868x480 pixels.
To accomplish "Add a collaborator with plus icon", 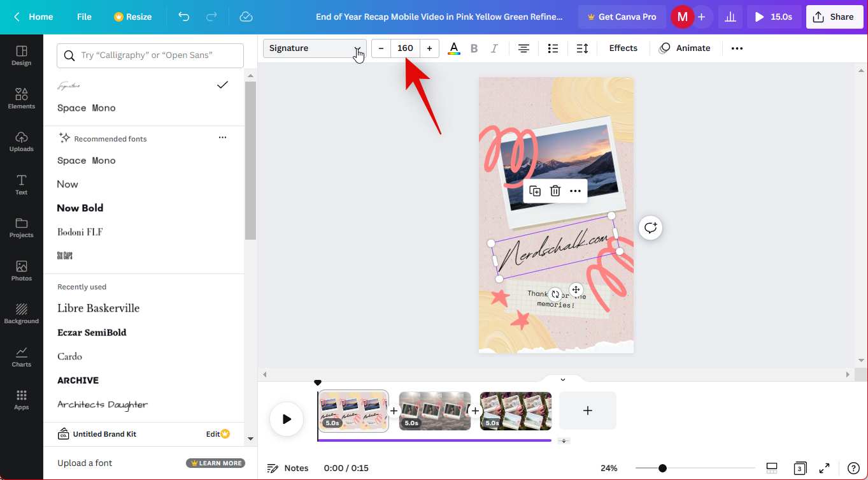I will (x=701, y=17).
